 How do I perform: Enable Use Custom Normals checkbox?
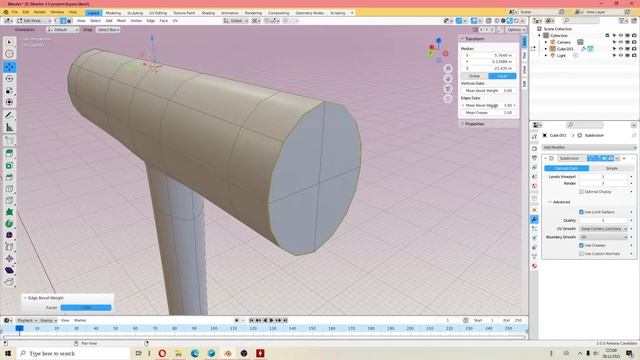point(581,253)
